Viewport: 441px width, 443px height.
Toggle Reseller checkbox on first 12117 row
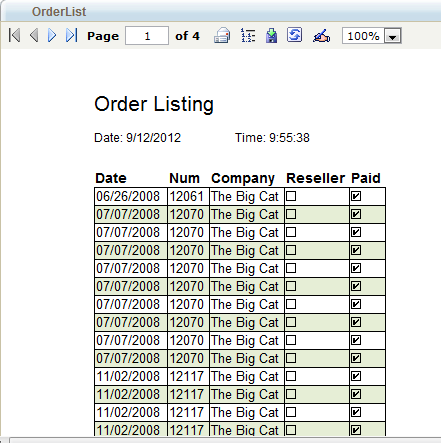(291, 376)
